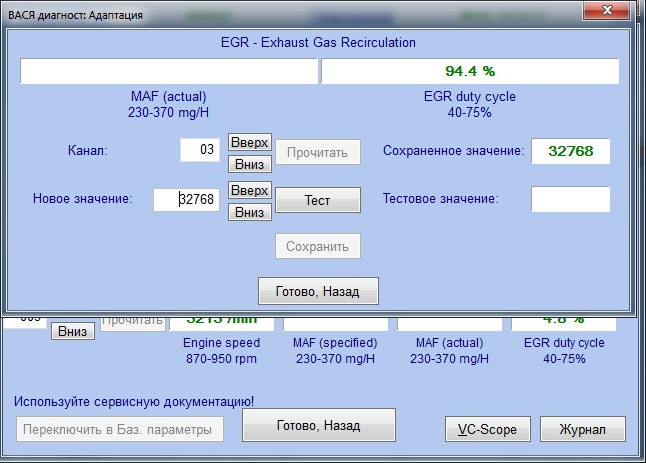Screen dimensions: 646x463
Task: Click the EGR - Exhaust Gas Recirculation heading
Action: pyautogui.click(x=318, y=42)
